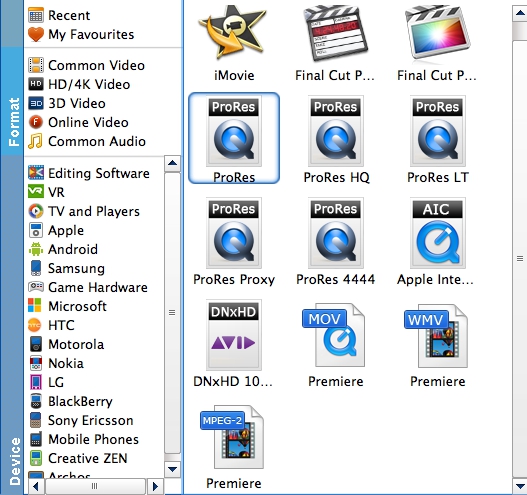The image size is (527, 495).
Task: Select the Motorola device category
Action: click(x=76, y=344)
